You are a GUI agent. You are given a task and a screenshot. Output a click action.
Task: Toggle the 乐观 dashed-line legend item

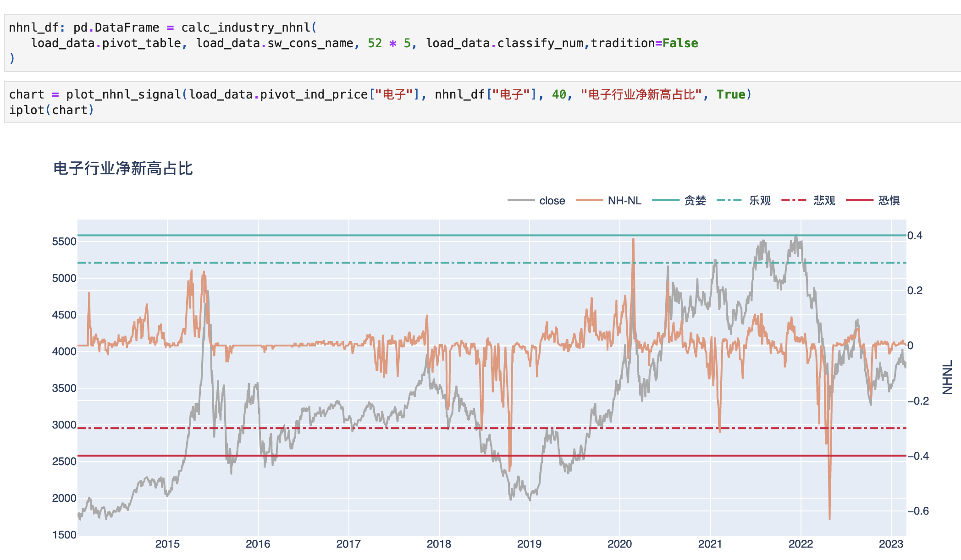click(x=759, y=201)
